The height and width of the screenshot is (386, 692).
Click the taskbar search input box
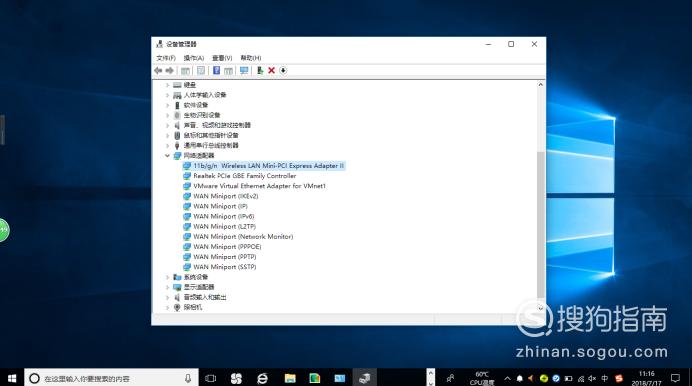(x=111, y=378)
